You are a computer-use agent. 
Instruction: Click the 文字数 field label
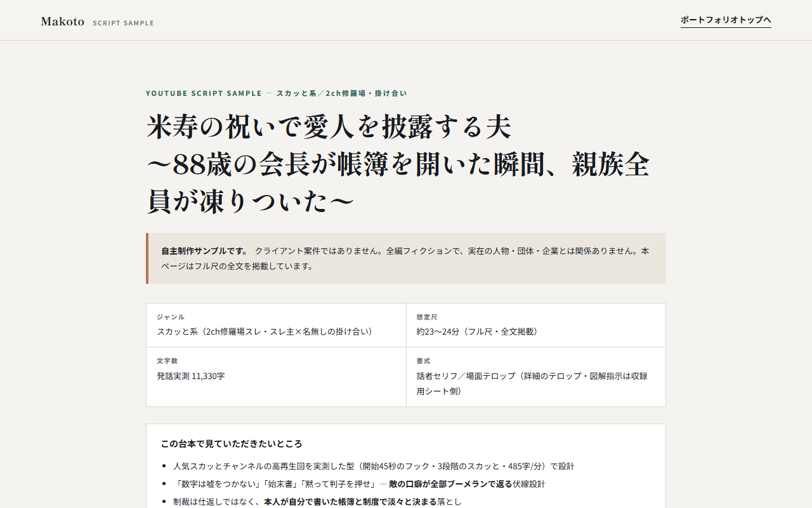pos(167,361)
